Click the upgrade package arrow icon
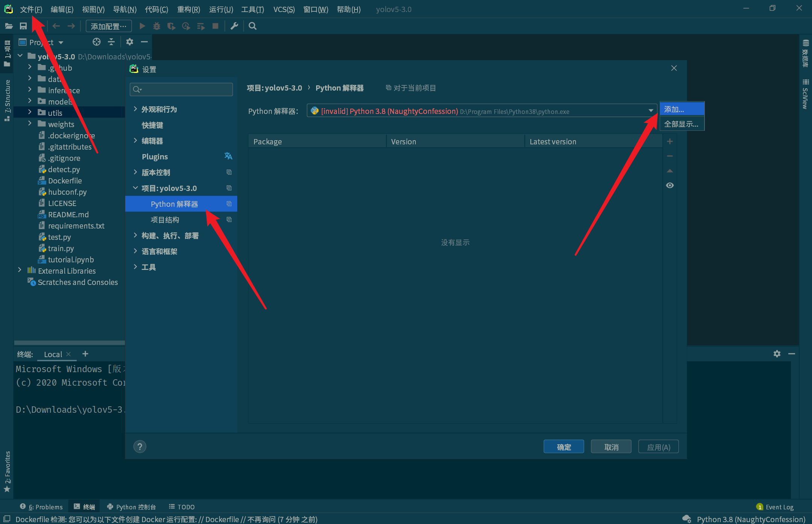This screenshot has width=812, height=524. [670, 171]
